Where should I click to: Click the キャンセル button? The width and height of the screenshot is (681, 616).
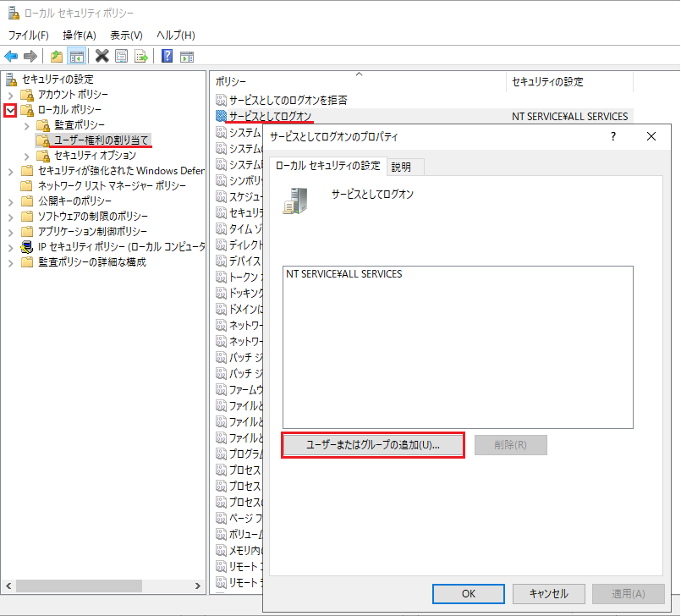548,594
